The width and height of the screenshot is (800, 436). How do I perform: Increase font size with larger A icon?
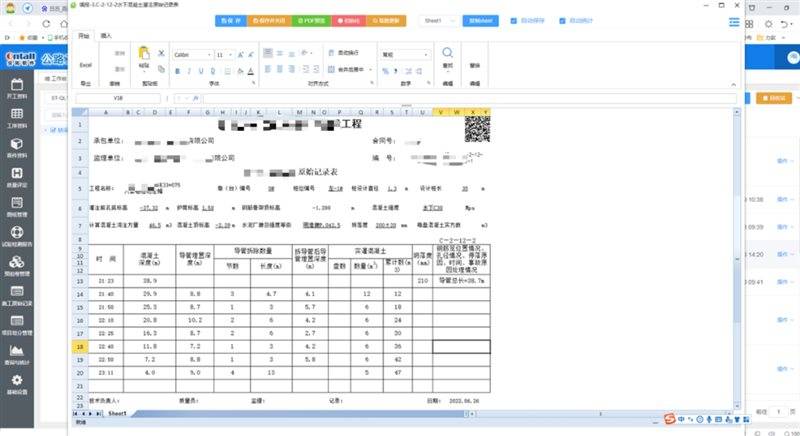pos(240,55)
